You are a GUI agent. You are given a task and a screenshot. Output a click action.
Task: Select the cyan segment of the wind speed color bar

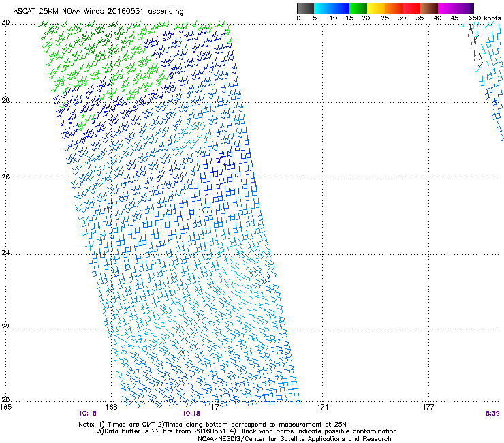tap(323, 8)
